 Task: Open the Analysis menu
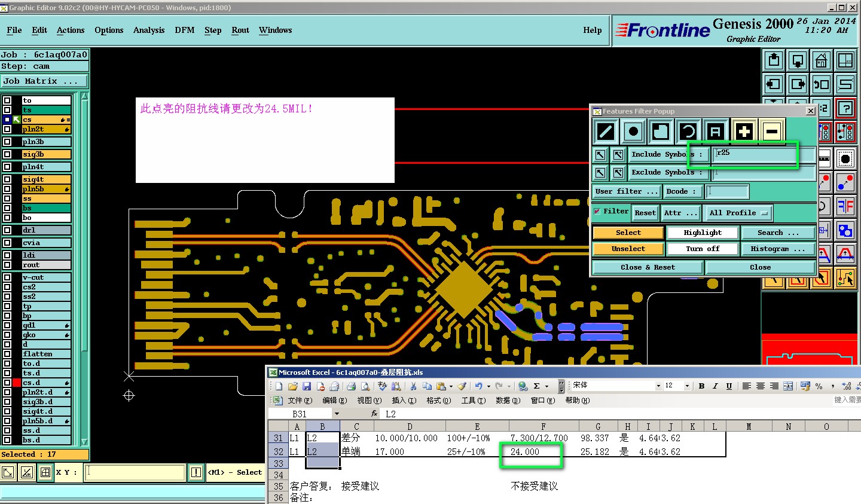149,30
